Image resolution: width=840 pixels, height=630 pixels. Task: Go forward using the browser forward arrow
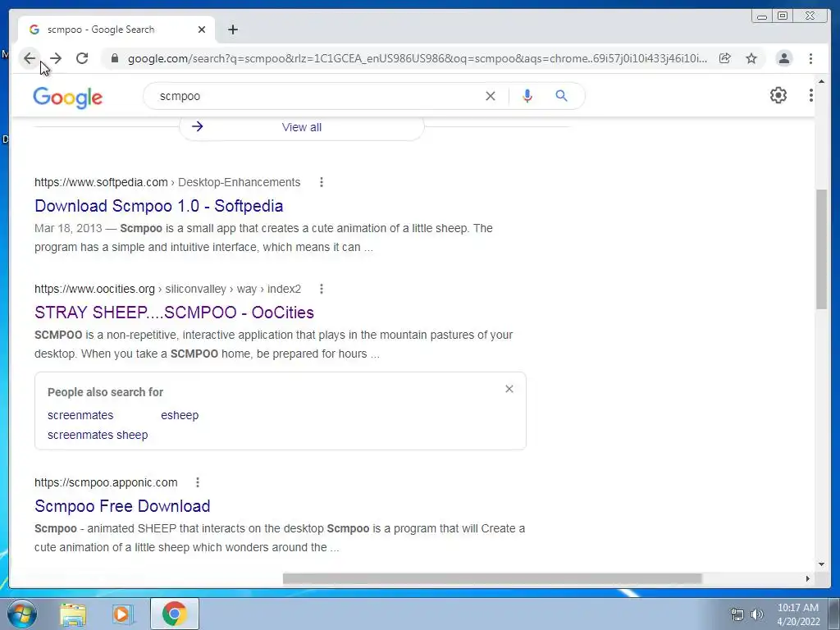click(56, 58)
